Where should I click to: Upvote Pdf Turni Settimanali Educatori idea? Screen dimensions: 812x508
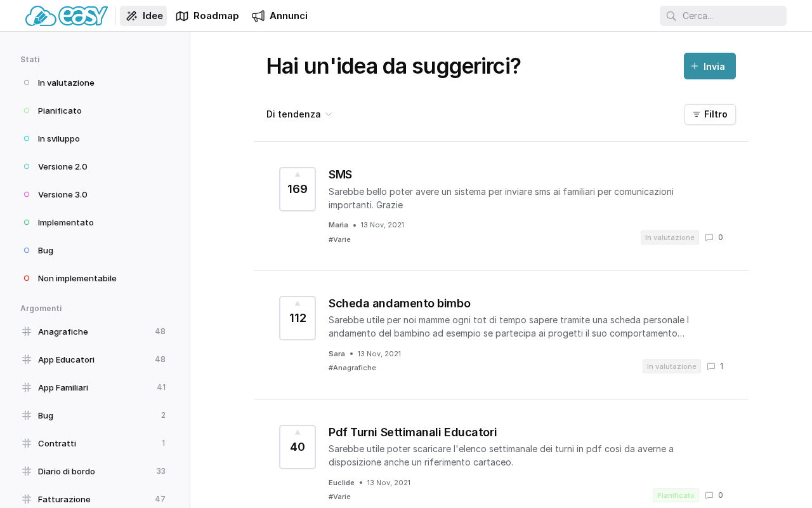pos(298,432)
